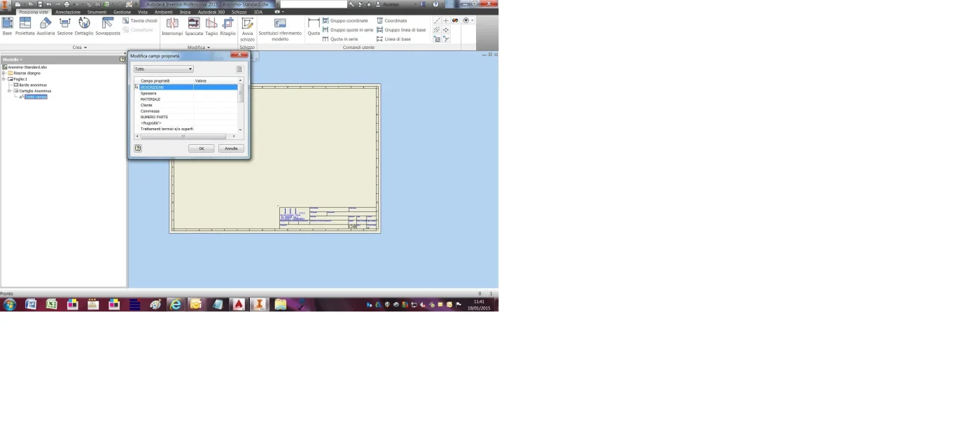Open Excel from the taskbar
The image size is (980, 448).
tap(52, 304)
